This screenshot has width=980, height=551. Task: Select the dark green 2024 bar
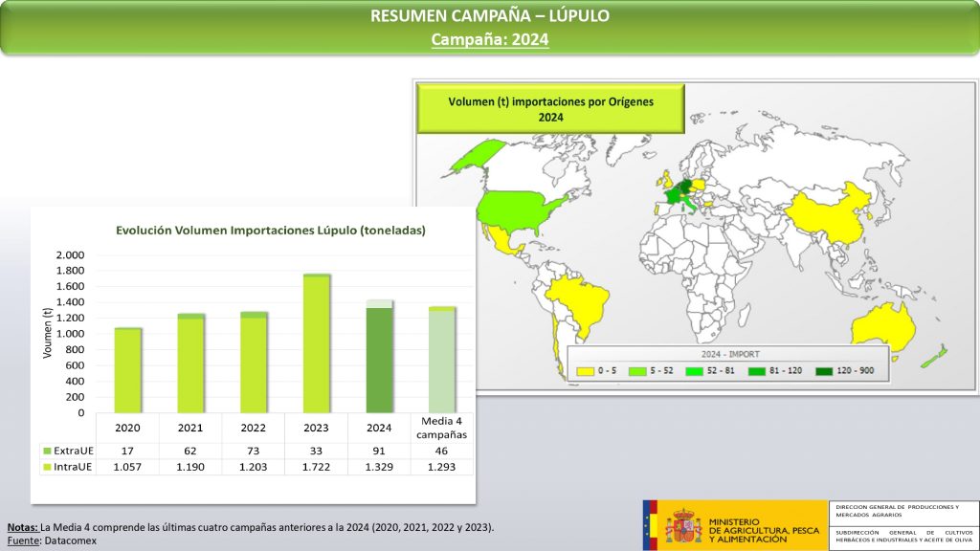(x=379, y=359)
